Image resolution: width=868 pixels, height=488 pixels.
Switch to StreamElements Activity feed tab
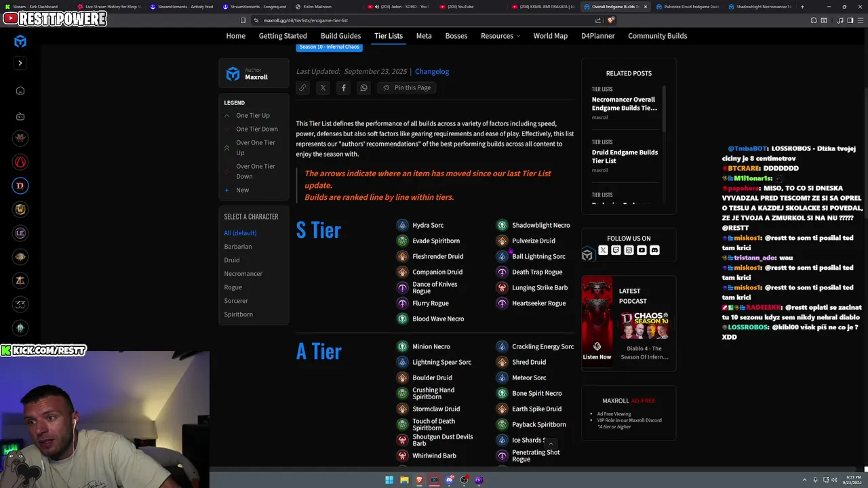[x=182, y=7]
